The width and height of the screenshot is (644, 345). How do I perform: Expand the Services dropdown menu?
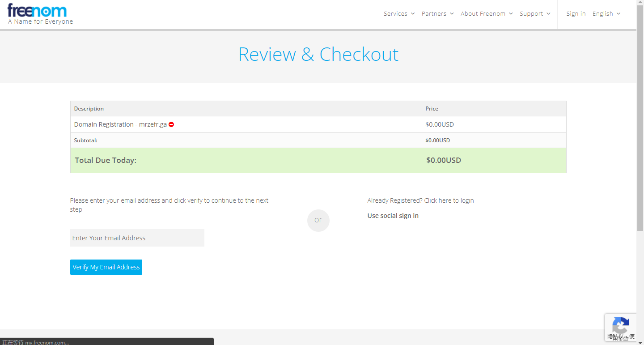pos(399,14)
